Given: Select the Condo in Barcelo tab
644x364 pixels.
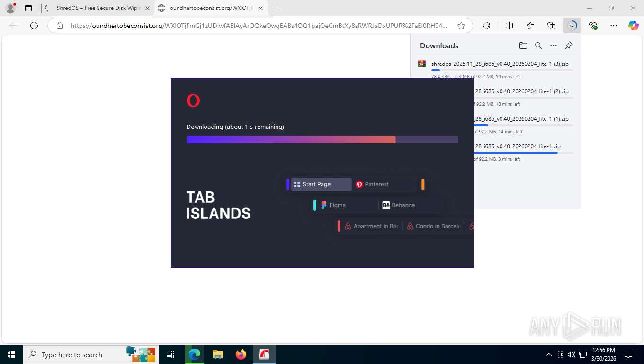Looking at the screenshot, I should [434, 226].
